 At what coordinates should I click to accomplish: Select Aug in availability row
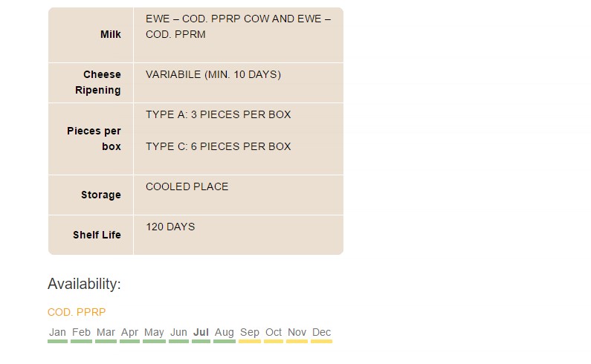(x=225, y=332)
